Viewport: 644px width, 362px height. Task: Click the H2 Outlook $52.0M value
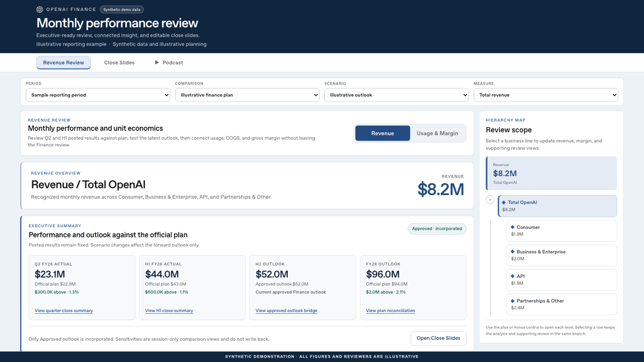click(x=272, y=275)
